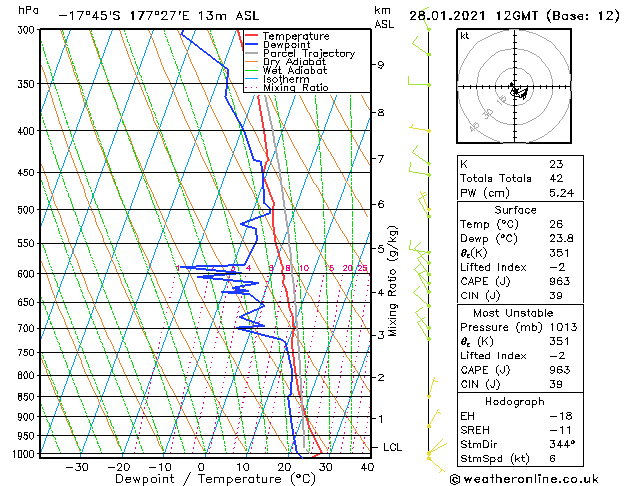The height and width of the screenshot is (486, 629).
Task: Click the -30 °C temperature axis label
Action: click(76, 467)
